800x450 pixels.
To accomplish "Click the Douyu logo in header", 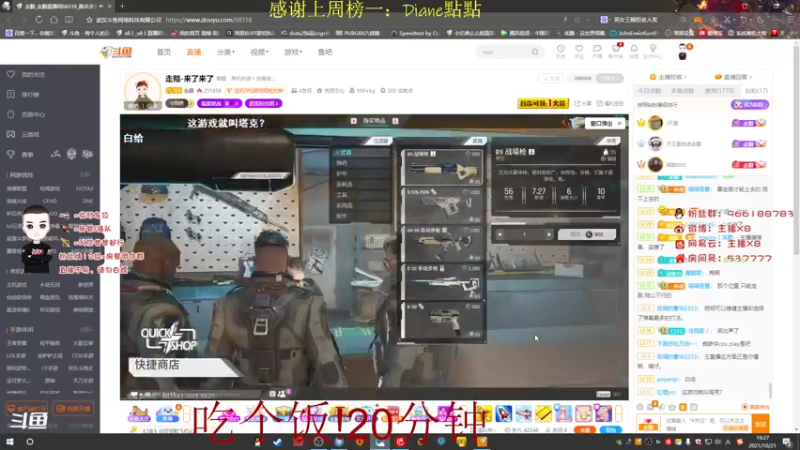I will (x=116, y=52).
